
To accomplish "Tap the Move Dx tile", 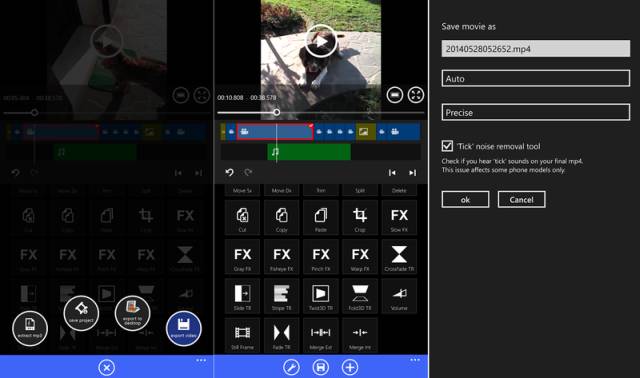I will (282, 190).
